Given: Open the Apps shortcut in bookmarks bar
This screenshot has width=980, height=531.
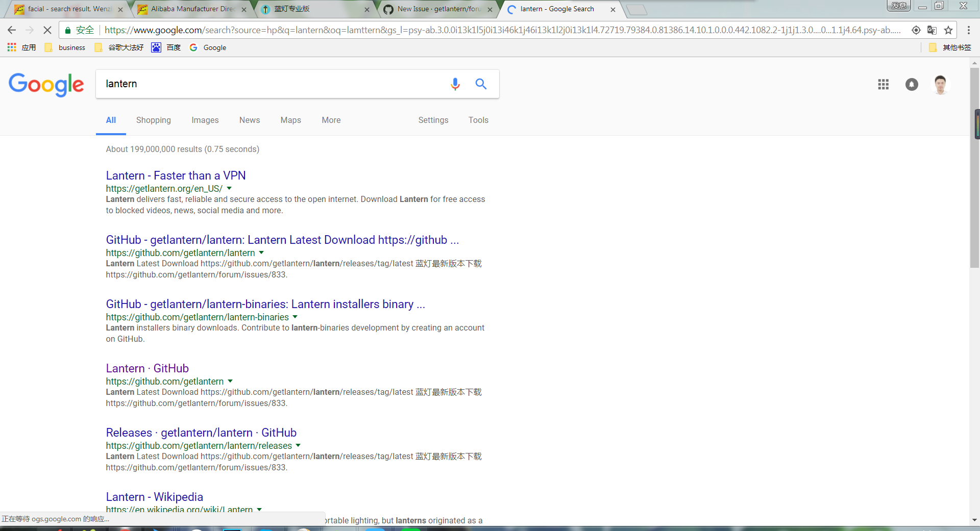Looking at the screenshot, I should (x=21, y=47).
